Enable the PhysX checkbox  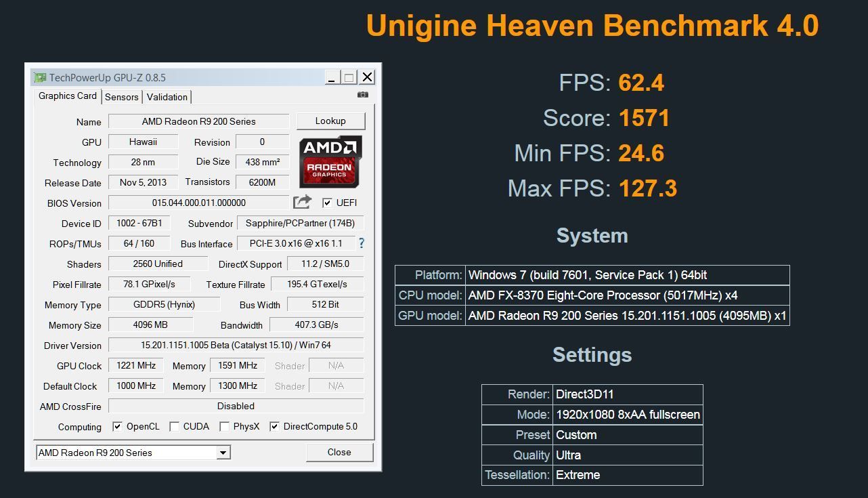224,426
